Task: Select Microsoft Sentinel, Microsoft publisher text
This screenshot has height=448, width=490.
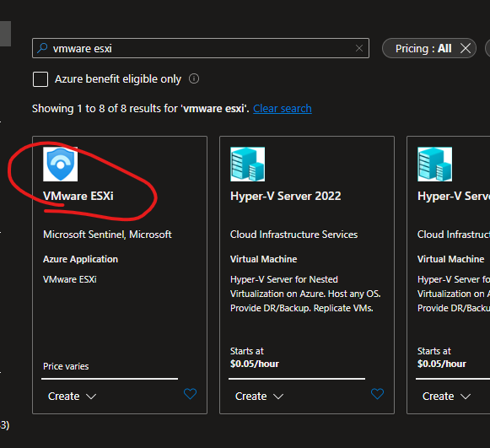Action: (107, 235)
